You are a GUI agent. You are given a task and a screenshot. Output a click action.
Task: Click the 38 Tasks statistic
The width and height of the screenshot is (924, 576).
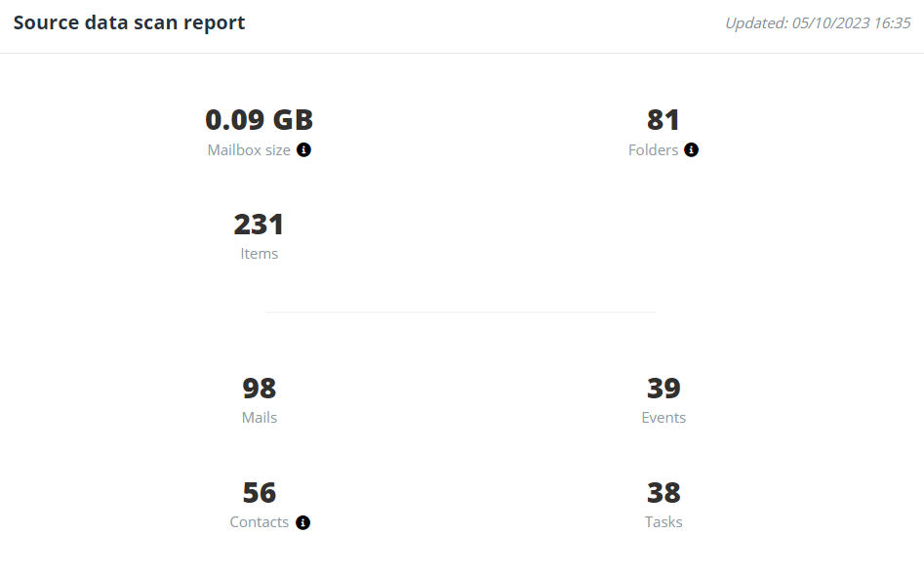pyautogui.click(x=664, y=492)
